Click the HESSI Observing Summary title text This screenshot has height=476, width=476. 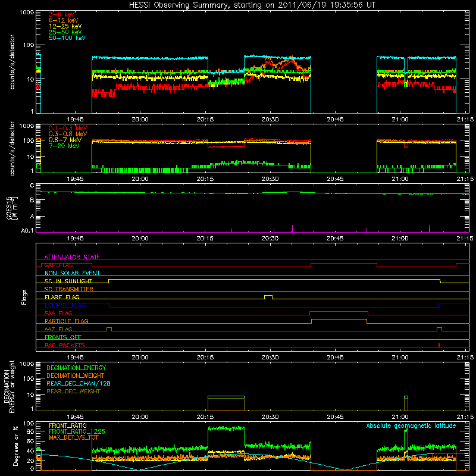[252, 5]
